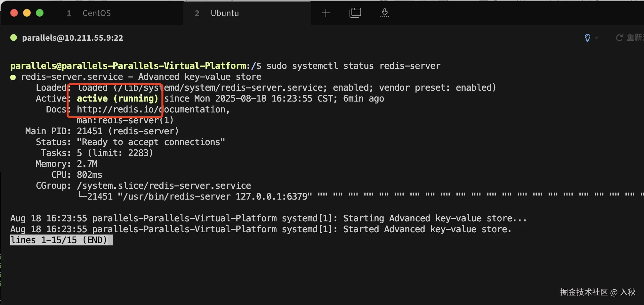This screenshot has height=305, width=644.
Task: Click the green fullscreen window button
Action: (40, 13)
